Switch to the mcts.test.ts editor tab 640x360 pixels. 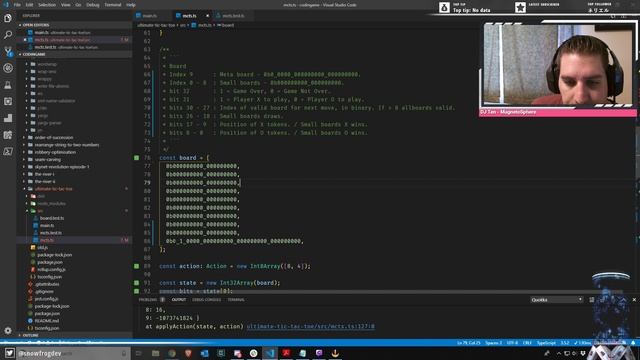[233, 16]
